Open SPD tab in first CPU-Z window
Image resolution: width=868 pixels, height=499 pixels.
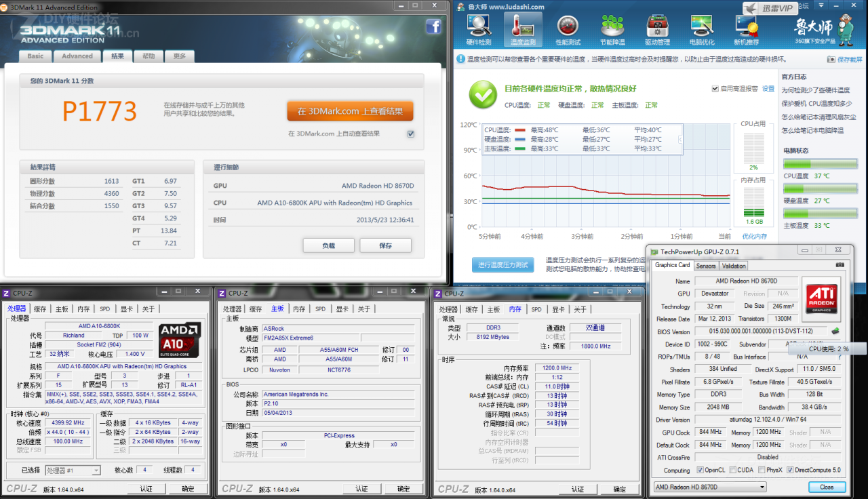pyautogui.click(x=104, y=309)
